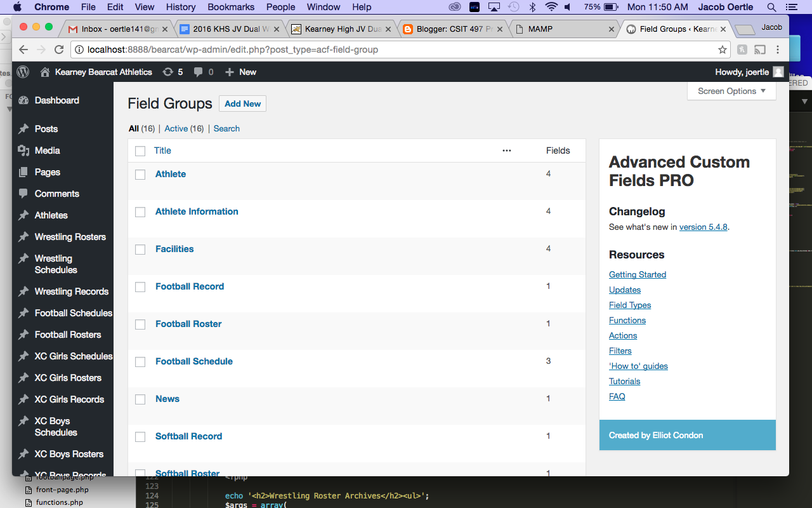Screen dimensions: 812x508
Task: Click the Comments bubble icon in sidebar
Action: [x=24, y=194]
